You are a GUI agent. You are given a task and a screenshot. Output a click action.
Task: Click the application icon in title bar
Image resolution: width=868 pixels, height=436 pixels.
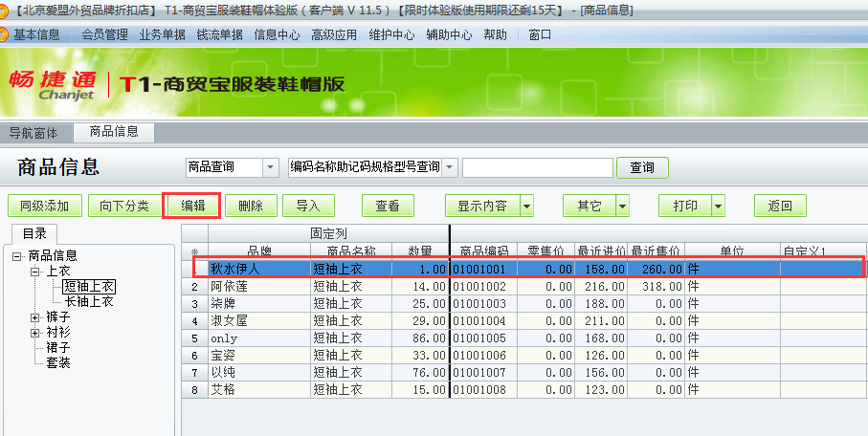point(3,11)
